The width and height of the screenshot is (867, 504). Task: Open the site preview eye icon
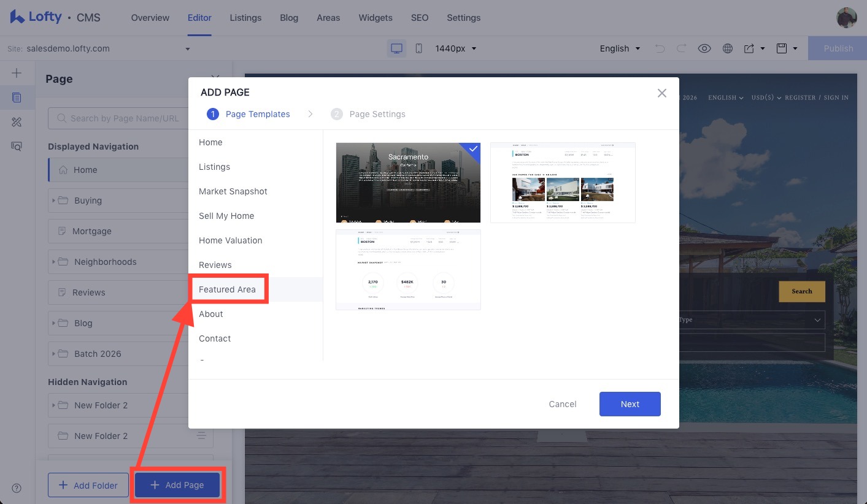tap(704, 48)
